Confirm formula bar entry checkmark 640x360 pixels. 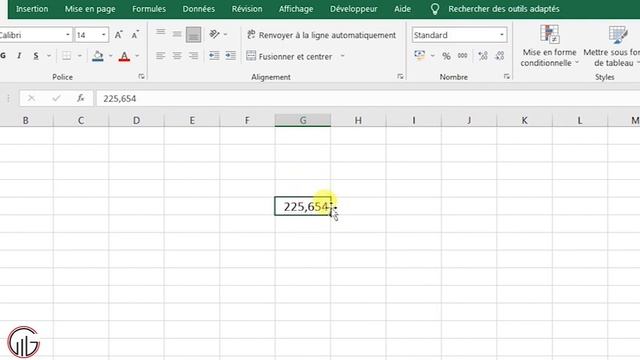(56, 98)
